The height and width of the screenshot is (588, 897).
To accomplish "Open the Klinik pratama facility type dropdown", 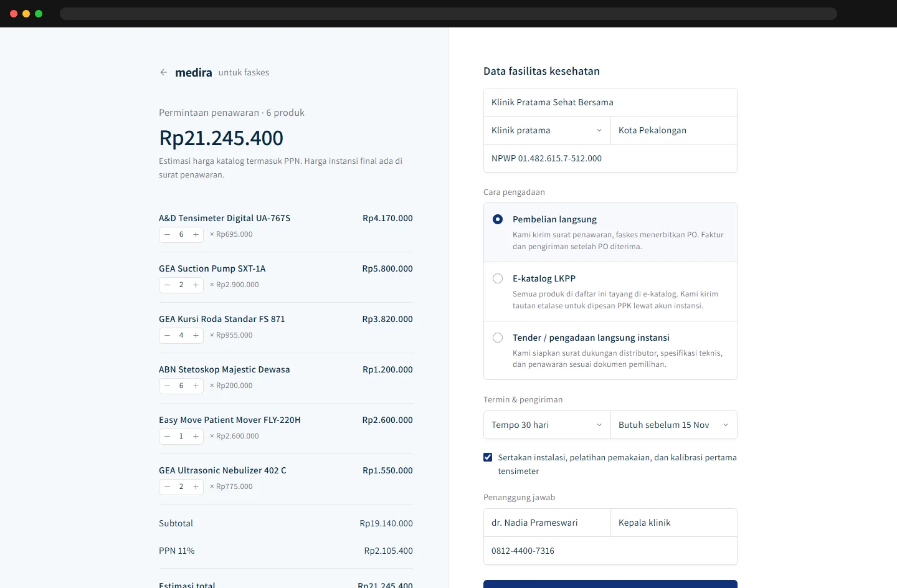I will point(547,130).
